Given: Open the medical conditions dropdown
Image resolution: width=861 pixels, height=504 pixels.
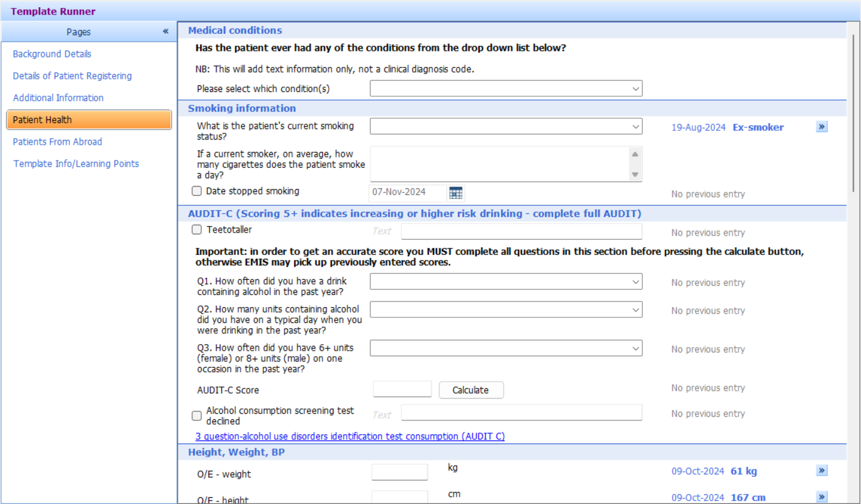Looking at the screenshot, I should pyautogui.click(x=506, y=88).
